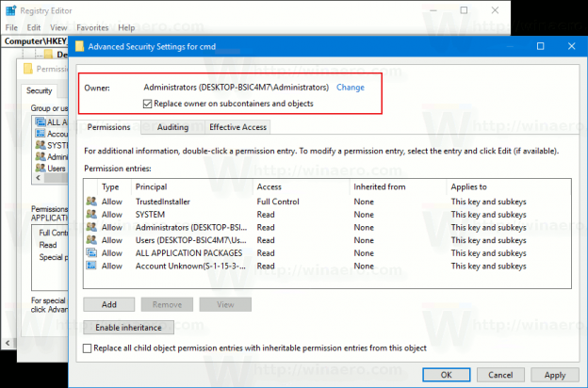Open the View menu in Registry Editor
Viewport: 588px width, 388px height.
(58, 27)
